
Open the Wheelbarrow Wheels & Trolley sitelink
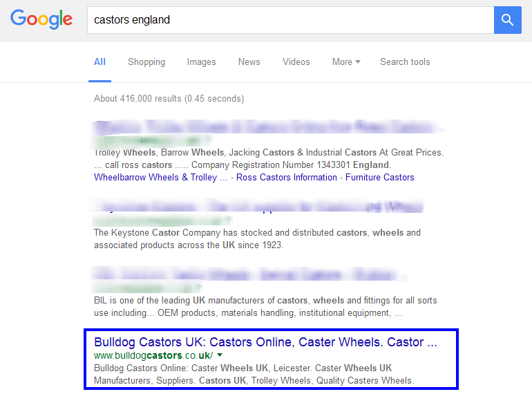155,177
